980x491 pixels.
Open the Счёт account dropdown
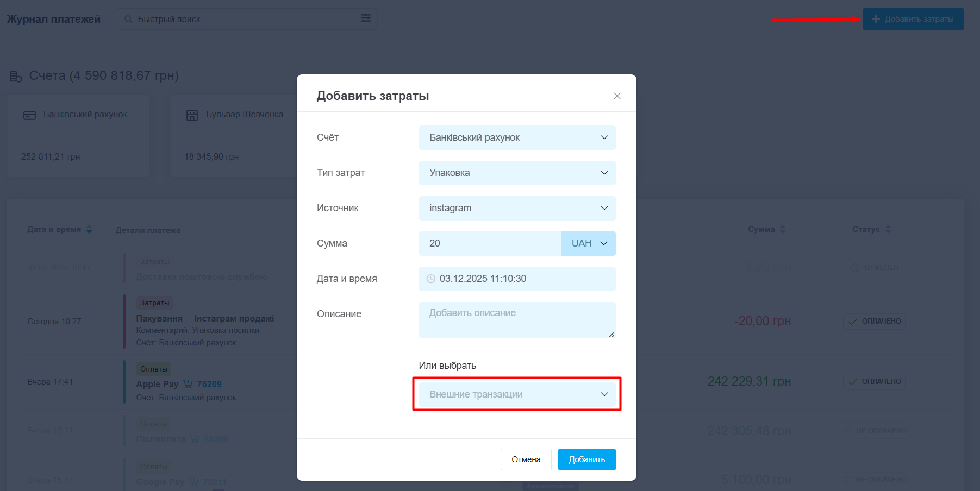517,137
